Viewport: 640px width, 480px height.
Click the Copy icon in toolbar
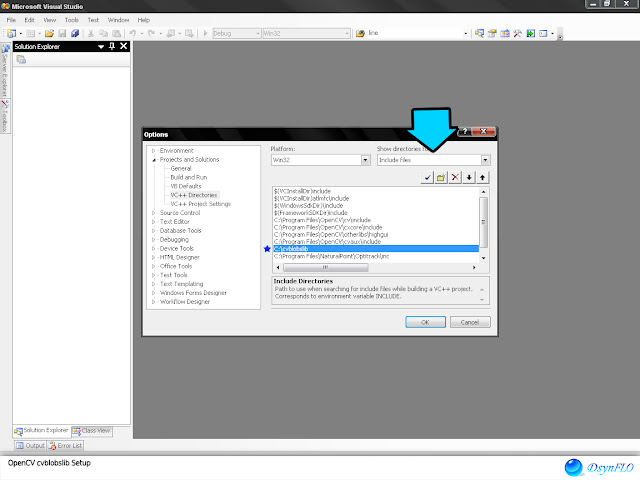coord(104,33)
